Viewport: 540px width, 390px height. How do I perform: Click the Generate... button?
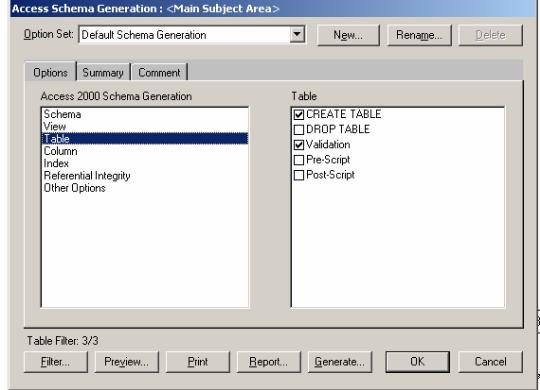340,362
